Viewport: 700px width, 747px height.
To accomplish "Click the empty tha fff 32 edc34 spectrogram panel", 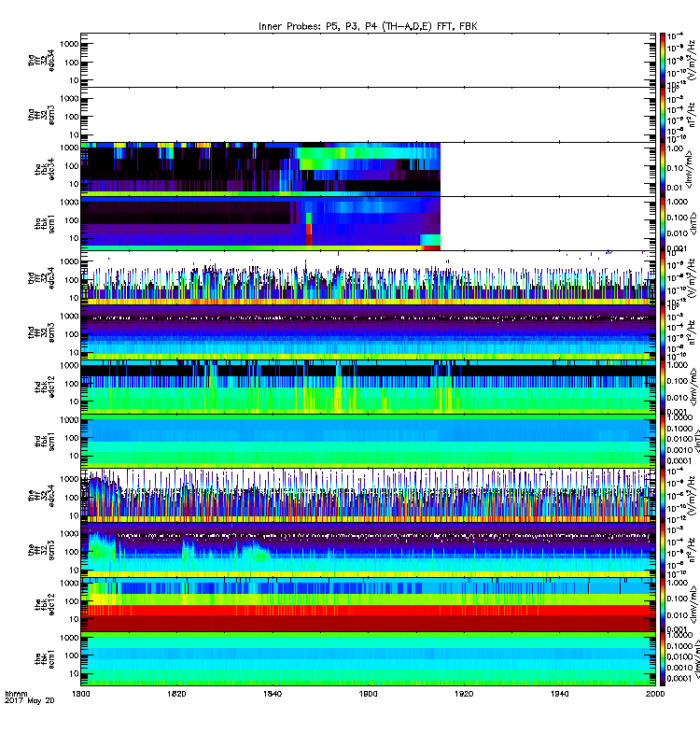I will pyautogui.click(x=368, y=60).
